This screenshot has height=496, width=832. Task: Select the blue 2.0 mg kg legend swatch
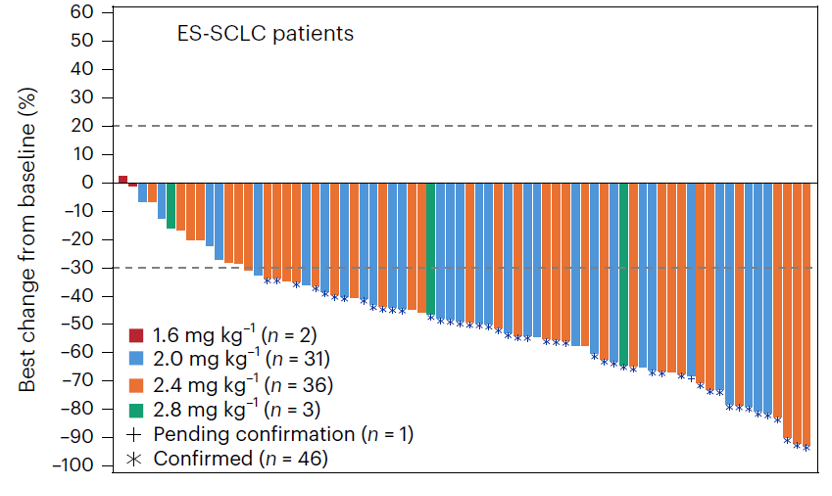pyautogui.click(x=135, y=359)
